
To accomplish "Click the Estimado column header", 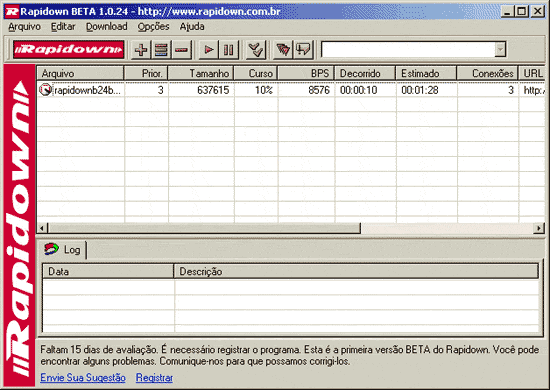I will [x=427, y=73].
